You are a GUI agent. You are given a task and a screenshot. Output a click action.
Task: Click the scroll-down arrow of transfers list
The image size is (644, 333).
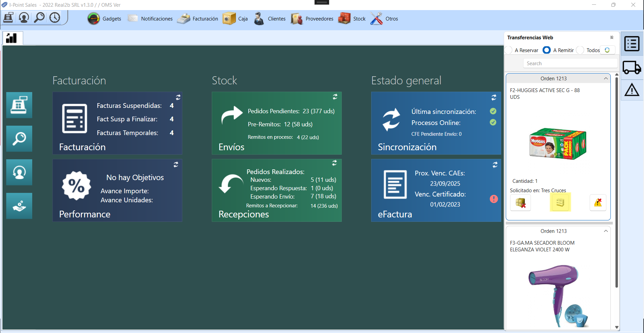tap(616, 327)
